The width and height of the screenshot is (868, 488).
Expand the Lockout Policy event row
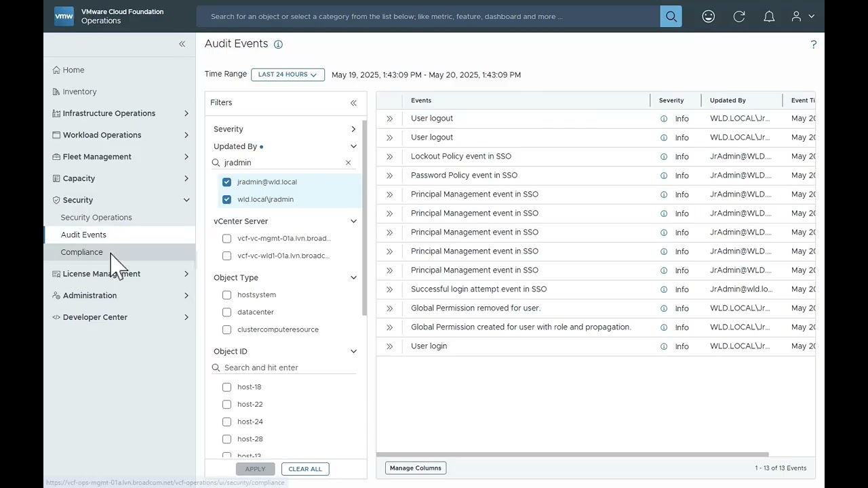coord(390,157)
